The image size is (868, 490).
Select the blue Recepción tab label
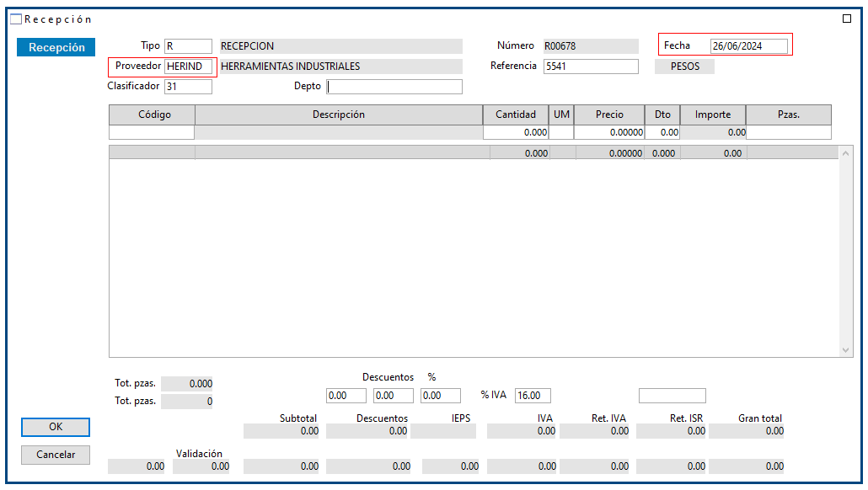tap(56, 47)
